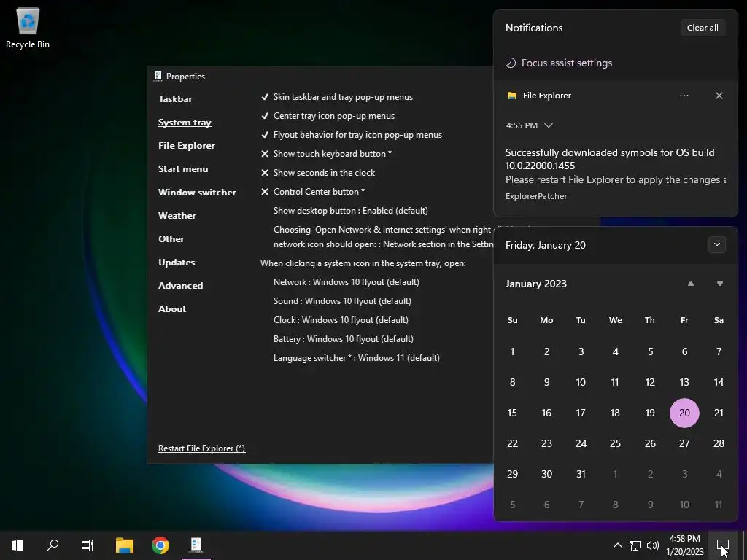Uncheck Skin taskbar and tray pop-up menus

[337, 97]
